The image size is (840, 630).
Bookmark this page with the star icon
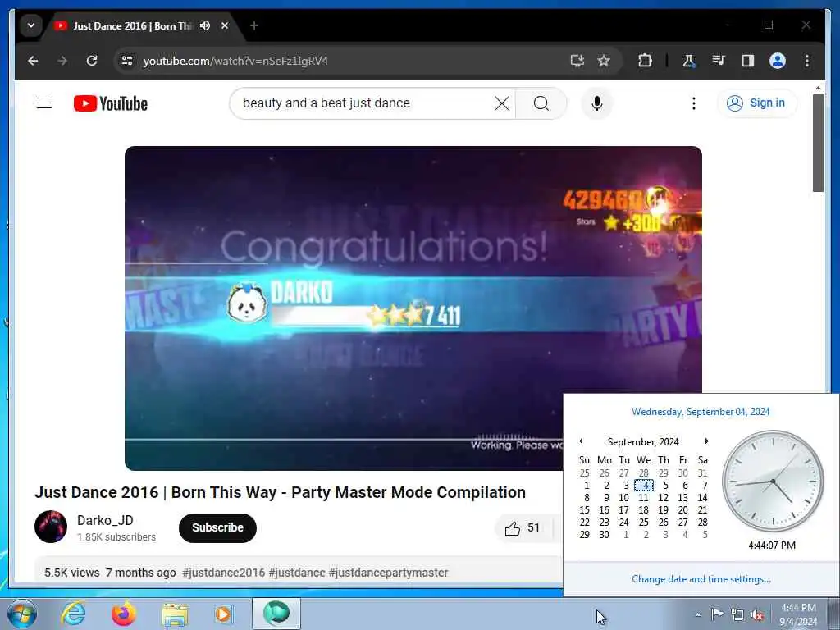604,61
